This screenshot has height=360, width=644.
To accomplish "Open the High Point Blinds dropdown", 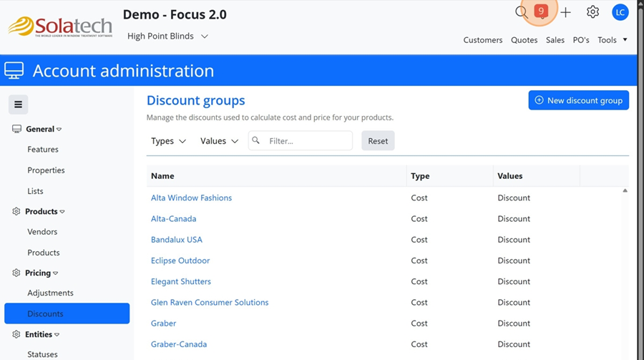I will 167,37.
